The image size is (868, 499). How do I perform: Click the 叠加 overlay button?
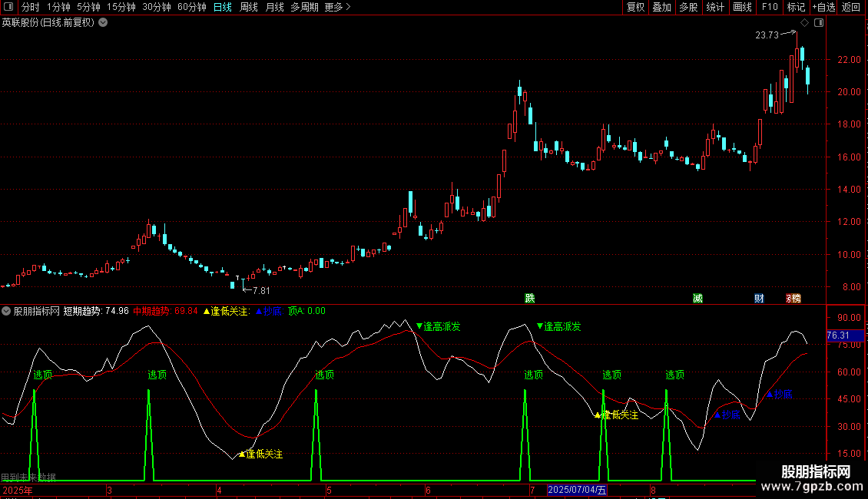(661, 7)
